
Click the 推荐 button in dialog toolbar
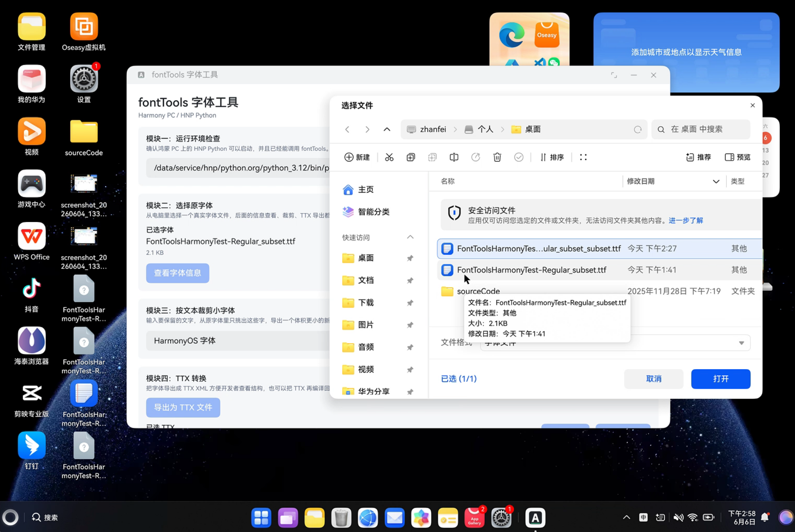tap(698, 157)
